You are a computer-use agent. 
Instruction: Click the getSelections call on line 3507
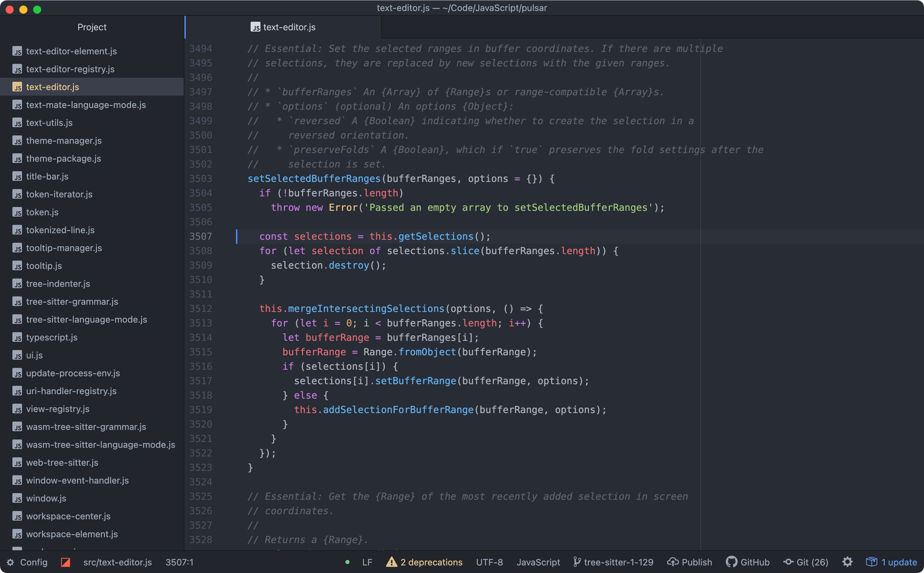(x=436, y=237)
